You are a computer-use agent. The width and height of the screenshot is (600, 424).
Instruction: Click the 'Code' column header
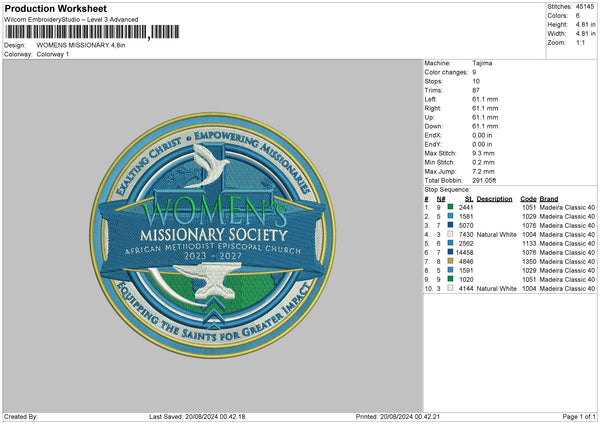coord(528,199)
